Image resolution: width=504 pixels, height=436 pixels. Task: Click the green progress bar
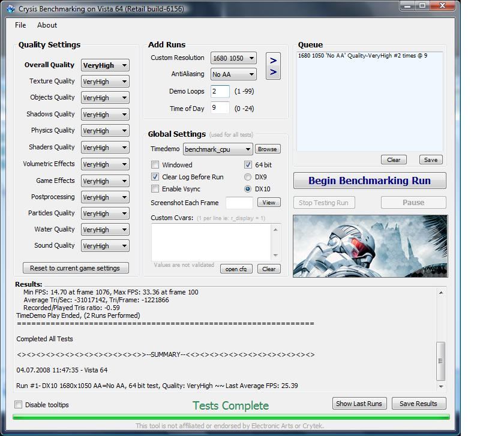(x=231, y=417)
